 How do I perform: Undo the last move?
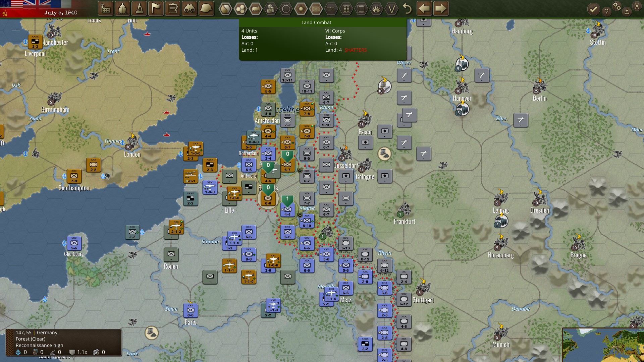(407, 9)
